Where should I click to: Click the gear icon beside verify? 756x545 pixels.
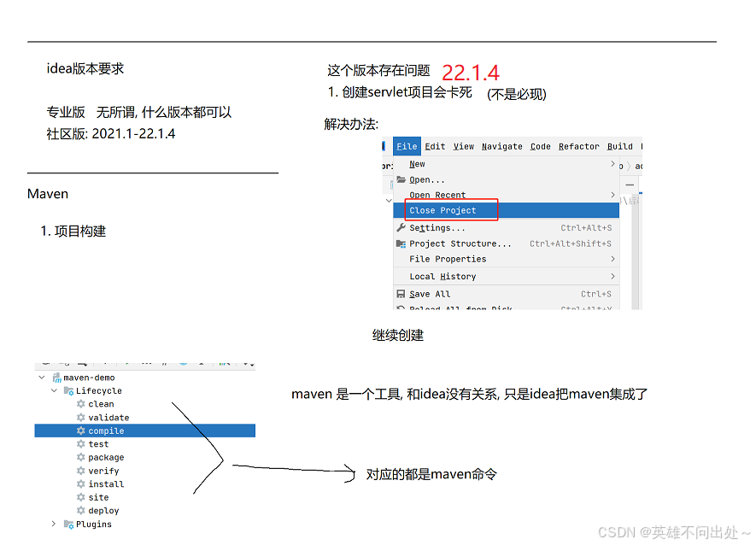[81, 471]
